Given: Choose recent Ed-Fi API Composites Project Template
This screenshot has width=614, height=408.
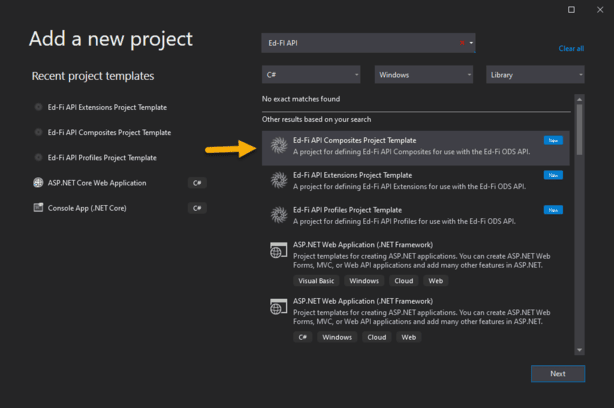Looking at the screenshot, I should [x=109, y=132].
